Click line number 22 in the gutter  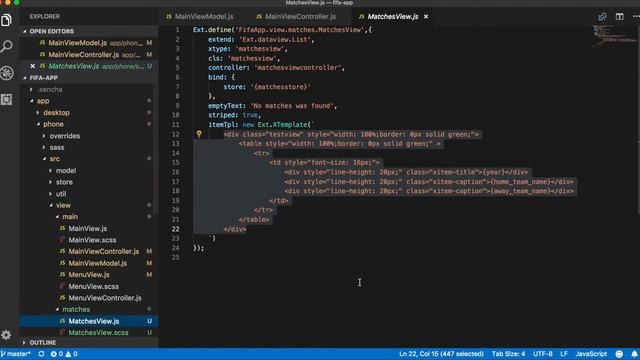[176, 229]
